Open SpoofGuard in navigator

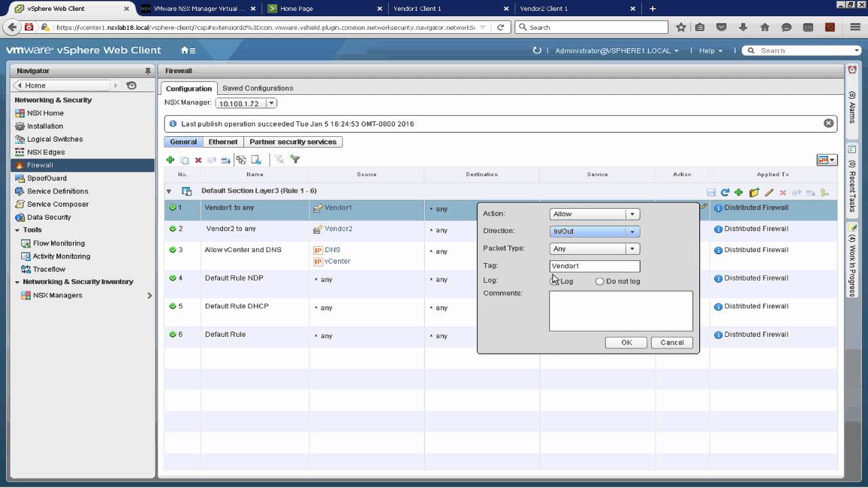47,178
